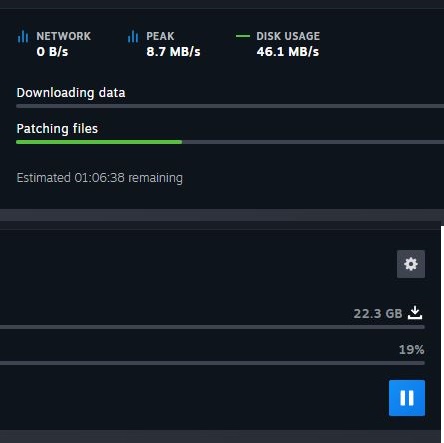Click the '22.3 GB' download size text
Screen dimensions: 444x443
[378, 314]
